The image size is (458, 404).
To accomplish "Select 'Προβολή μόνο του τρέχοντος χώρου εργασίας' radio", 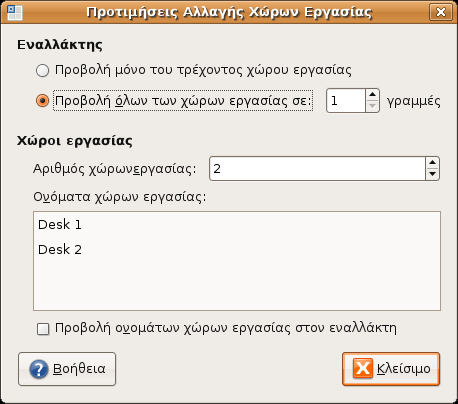I will [x=42, y=70].
